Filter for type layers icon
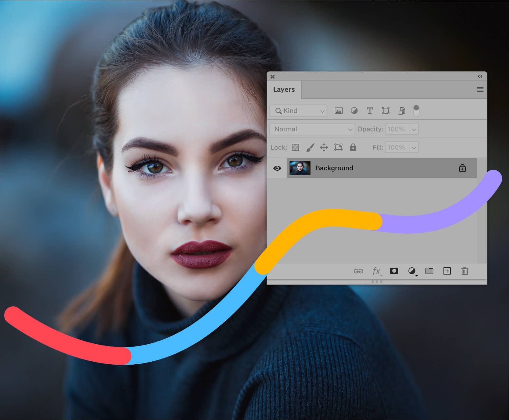The image size is (509, 420). coord(370,111)
